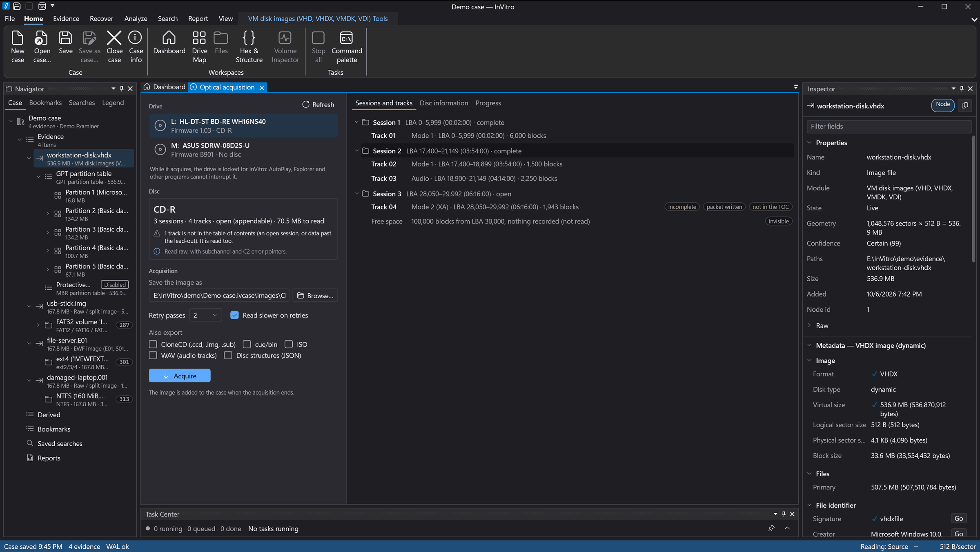
Task: Enable ISO export checkbox
Action: 289,344
